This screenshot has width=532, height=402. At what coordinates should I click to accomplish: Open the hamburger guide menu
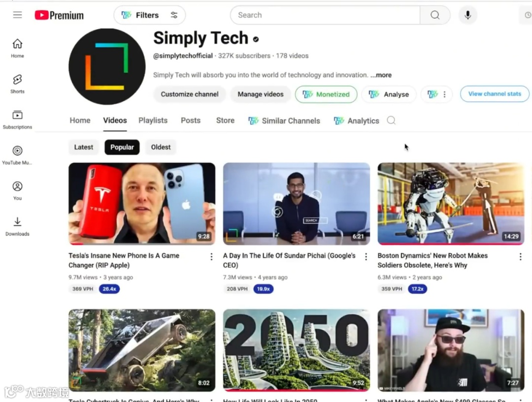[17, 15]
